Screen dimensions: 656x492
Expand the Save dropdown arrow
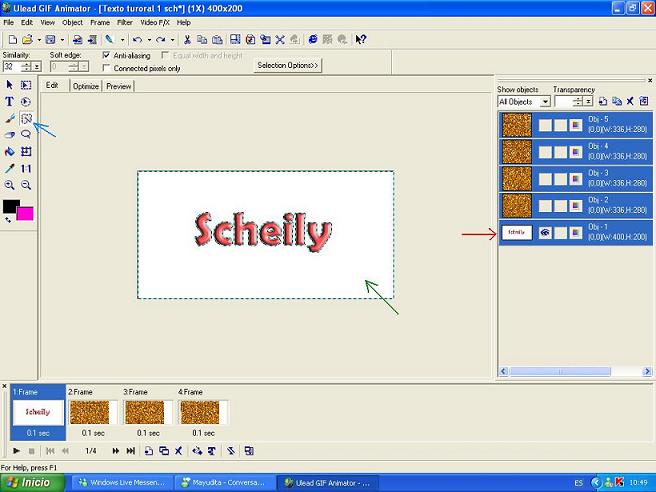[62, 40]
